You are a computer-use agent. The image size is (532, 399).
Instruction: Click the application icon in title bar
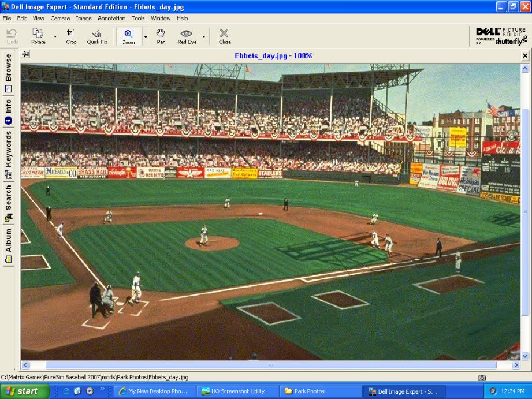[x=5, y=6]
